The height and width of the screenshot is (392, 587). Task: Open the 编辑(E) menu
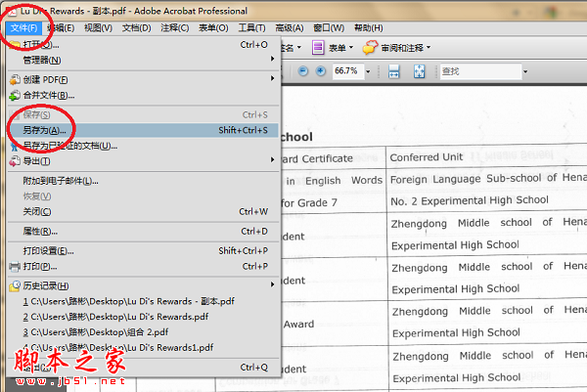pos(61,28)
